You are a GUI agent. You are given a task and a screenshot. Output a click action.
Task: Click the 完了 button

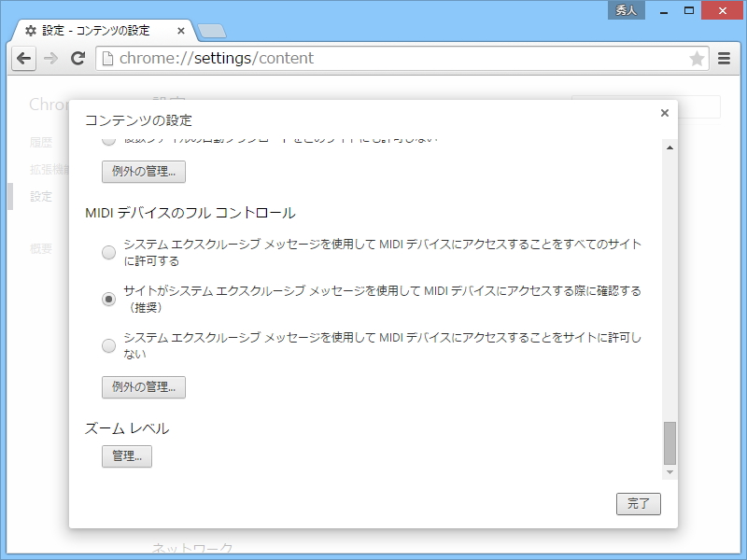coord(638,504)
